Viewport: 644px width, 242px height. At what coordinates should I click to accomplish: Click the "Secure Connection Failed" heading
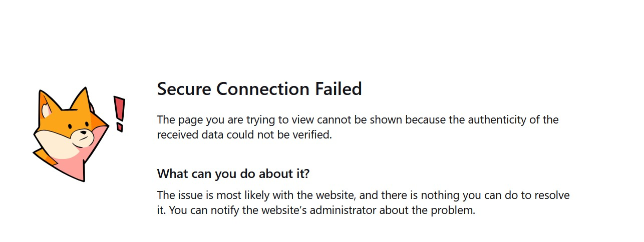[x=259, y=89]
